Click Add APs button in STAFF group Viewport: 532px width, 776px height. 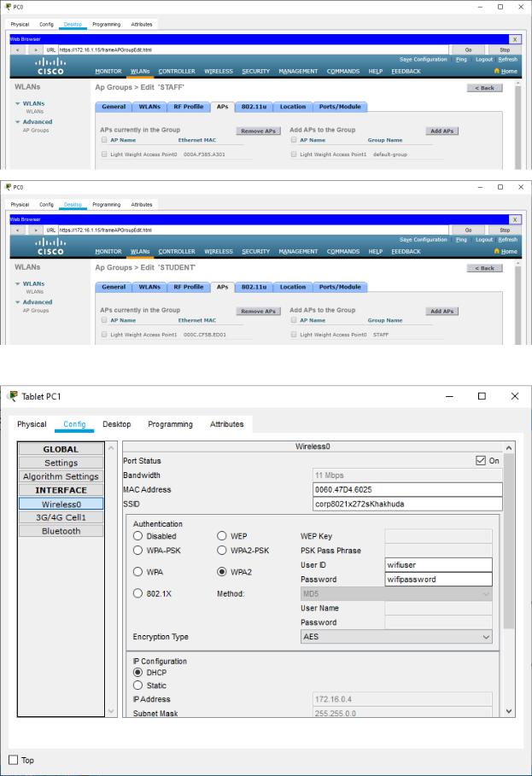(x=441, y=131)
